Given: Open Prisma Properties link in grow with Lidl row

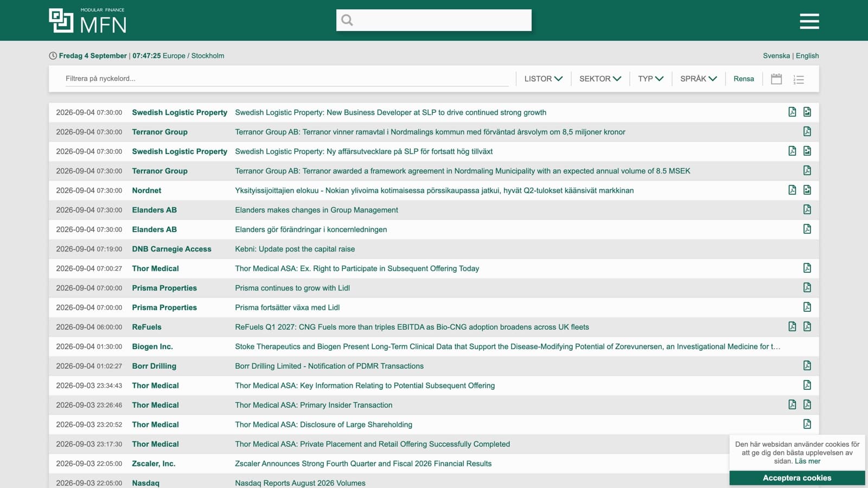Looking at the screenshot, I should [164, 288].
